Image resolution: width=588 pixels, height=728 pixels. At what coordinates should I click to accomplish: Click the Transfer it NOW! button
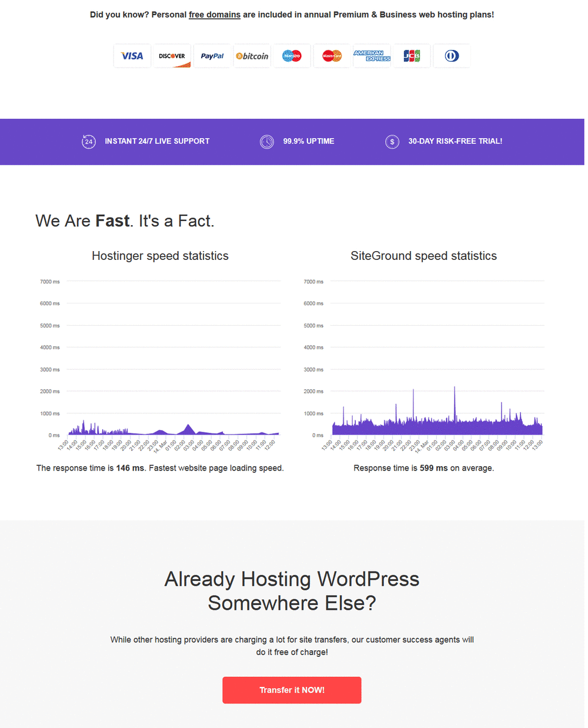pos(292,690)
